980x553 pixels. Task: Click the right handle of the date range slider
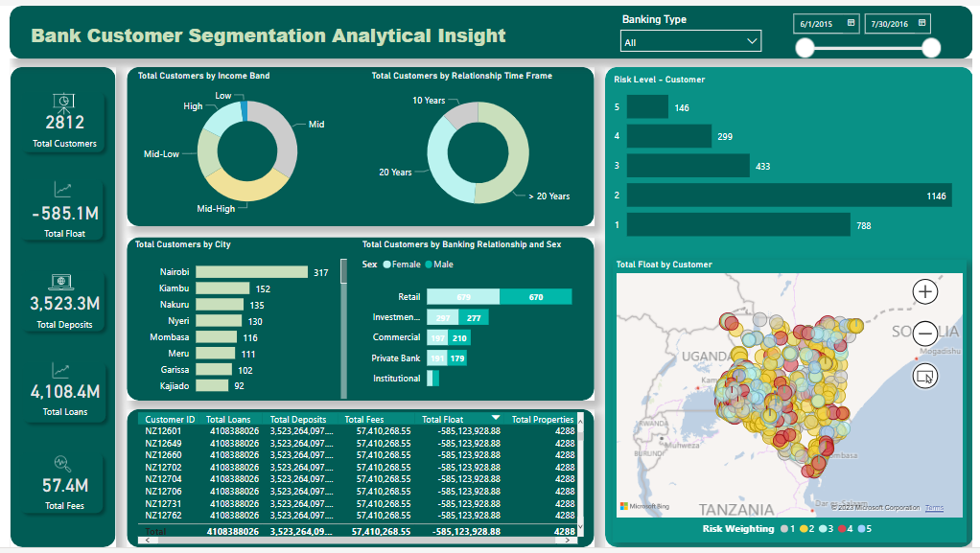coord(930,46)
